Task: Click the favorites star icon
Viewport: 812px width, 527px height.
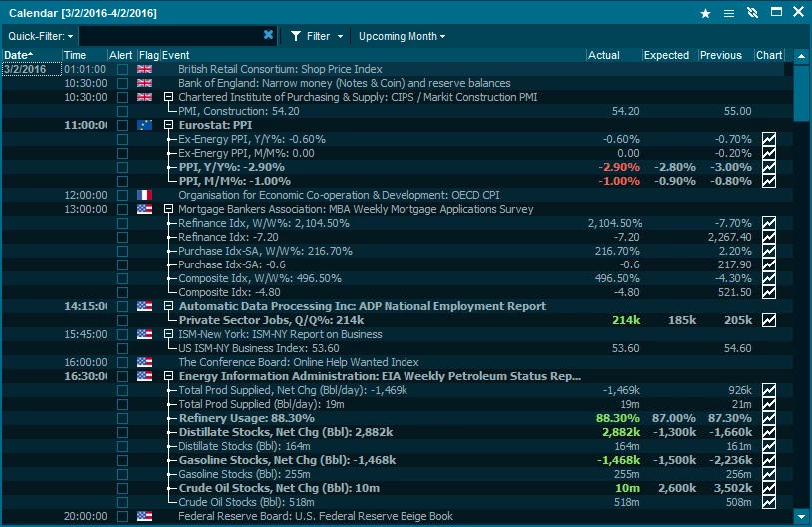Action: point(706,13)
